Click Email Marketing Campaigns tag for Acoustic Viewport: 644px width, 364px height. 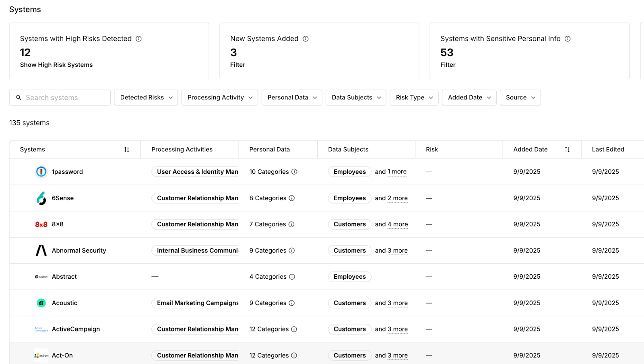pyautogui.click(x=195, y=303)
